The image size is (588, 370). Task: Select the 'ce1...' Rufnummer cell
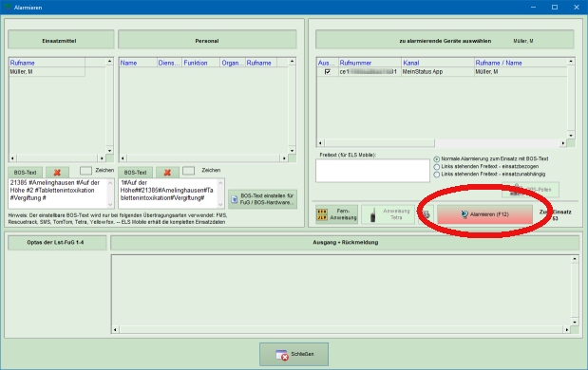point(370,71)
